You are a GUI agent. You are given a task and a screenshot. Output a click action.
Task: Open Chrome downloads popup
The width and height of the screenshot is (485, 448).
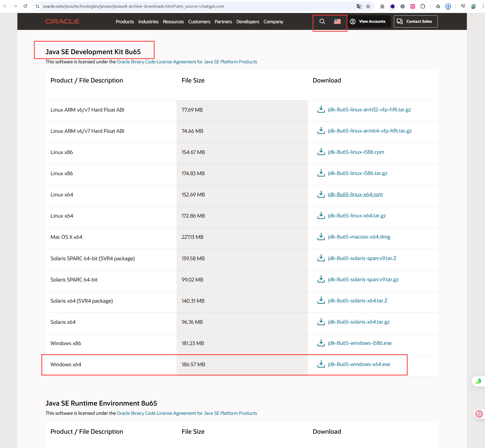(448, 6)
